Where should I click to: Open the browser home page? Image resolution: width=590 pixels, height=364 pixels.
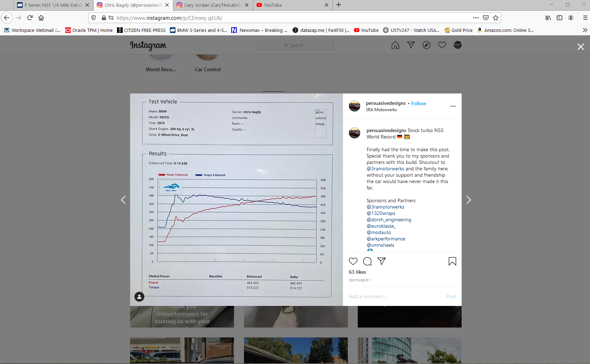pyautogui.click(x=41, y=18)
